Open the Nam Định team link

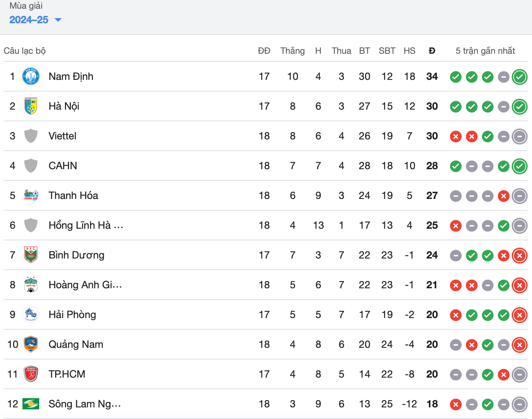71,77
